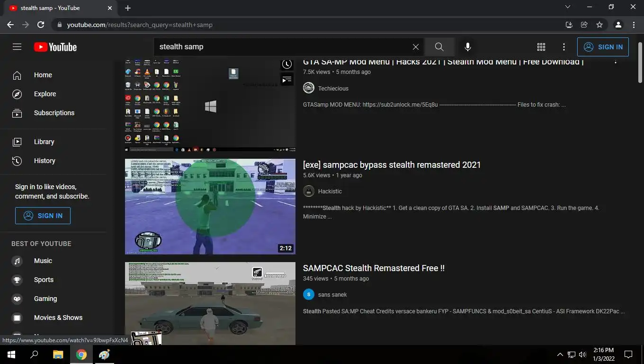
Task: Go back in browser
Action: tap(10, 25)
